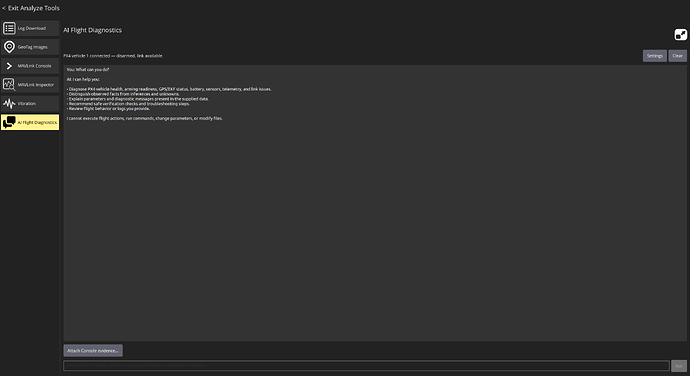The height and width of the screenshot is (376, 690).
Task: Open the GeoTag Images tool
Action: (x=30, y=47)
